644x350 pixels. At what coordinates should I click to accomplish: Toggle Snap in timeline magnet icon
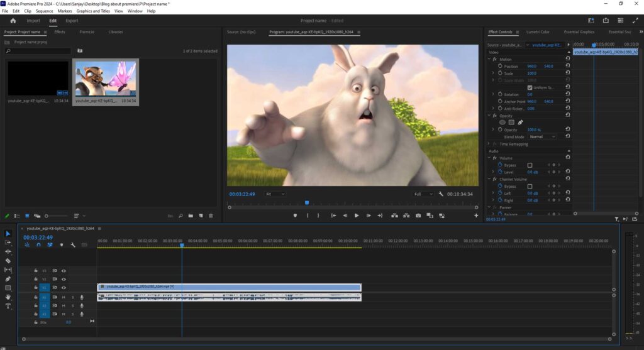coord(38,245)
